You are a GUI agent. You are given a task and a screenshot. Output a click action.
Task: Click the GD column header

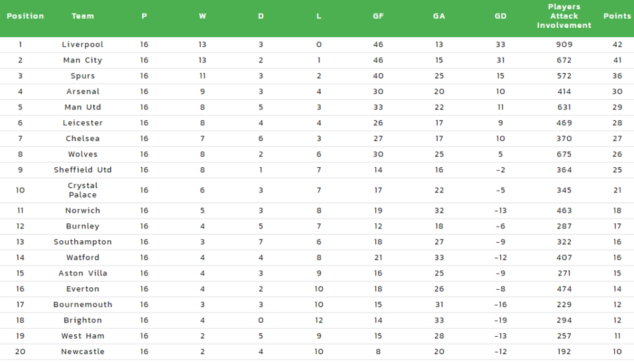[500, 16]
